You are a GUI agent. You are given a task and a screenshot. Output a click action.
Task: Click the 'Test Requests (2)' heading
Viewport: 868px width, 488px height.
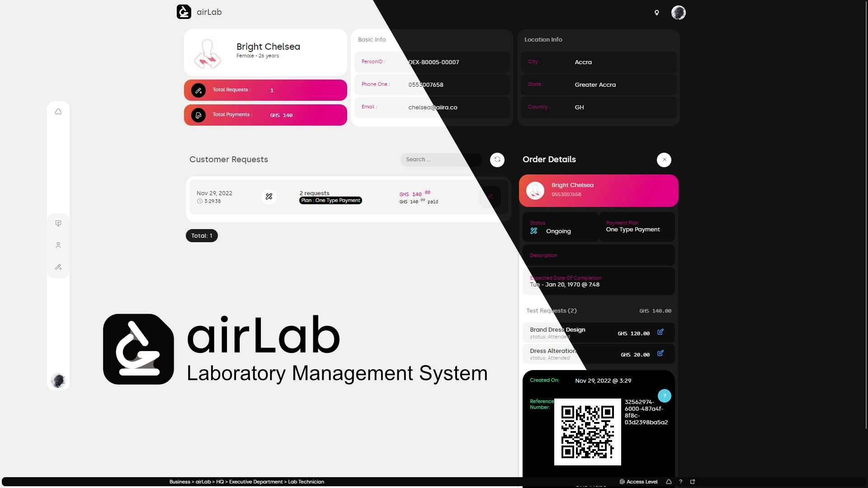click(552, 311)
